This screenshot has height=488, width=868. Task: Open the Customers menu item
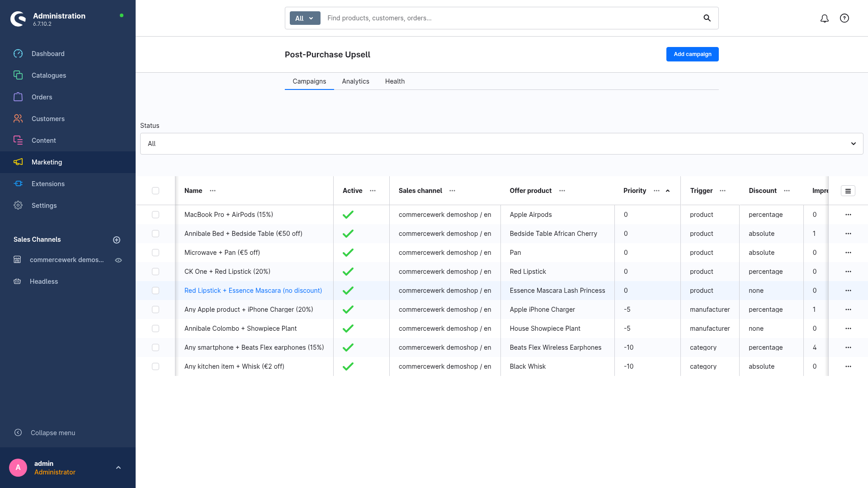point(68,119)
